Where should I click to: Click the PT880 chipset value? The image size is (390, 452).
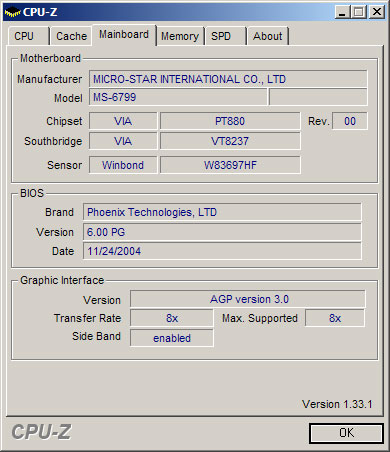(x=230, y=121)
